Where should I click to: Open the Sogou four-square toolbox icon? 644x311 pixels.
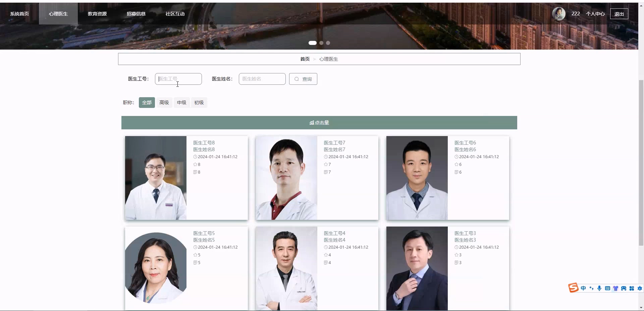(632, 288)
